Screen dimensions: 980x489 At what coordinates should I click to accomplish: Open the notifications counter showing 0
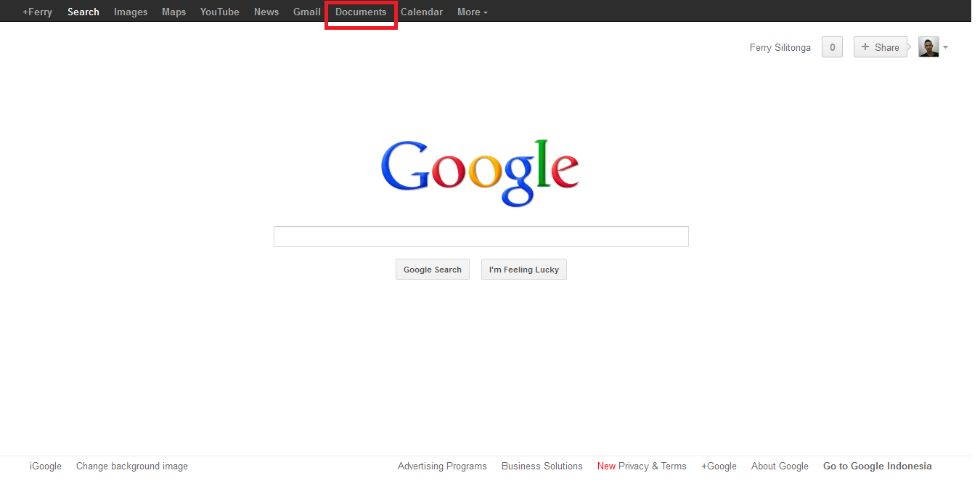click(x=832, y=47)
